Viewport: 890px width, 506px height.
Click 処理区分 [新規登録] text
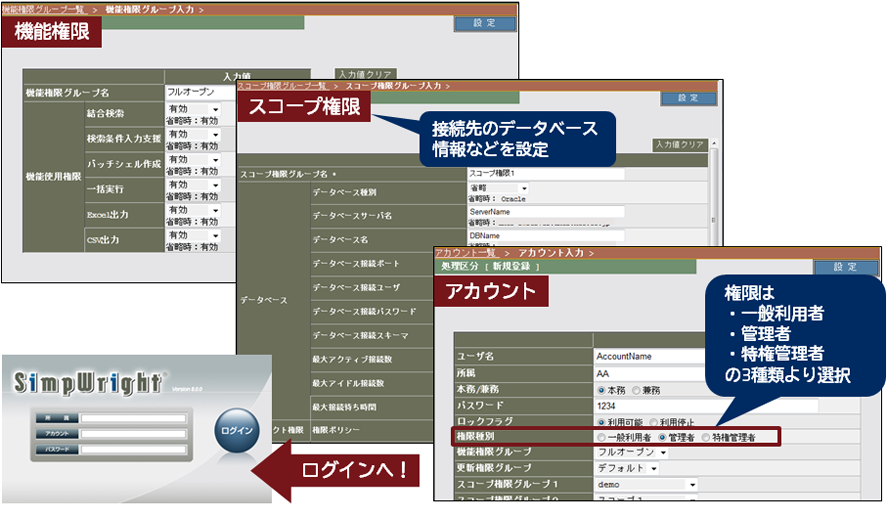(x=490, y=266)
